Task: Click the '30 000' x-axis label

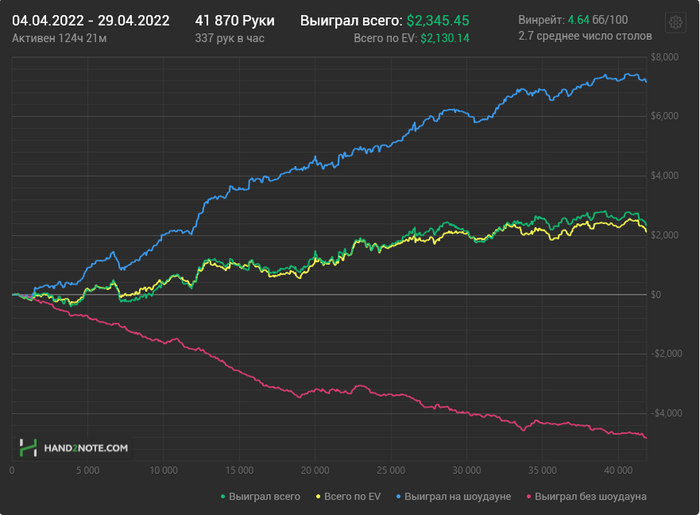Action: click(467, 470)
